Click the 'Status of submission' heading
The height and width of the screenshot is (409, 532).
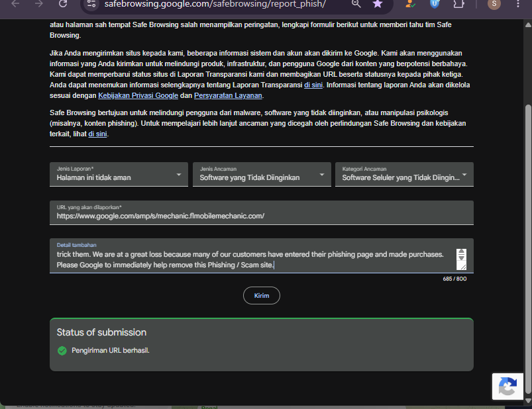(101, 332)
